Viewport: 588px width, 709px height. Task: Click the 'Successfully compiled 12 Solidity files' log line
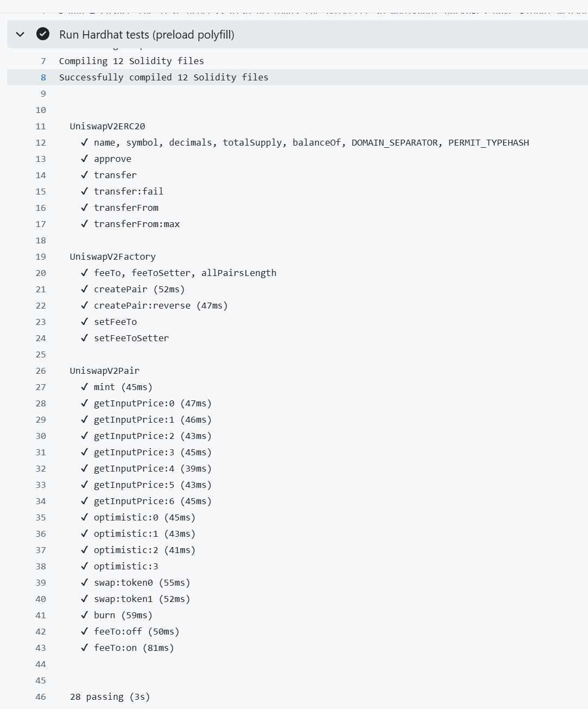coord(163,77)
